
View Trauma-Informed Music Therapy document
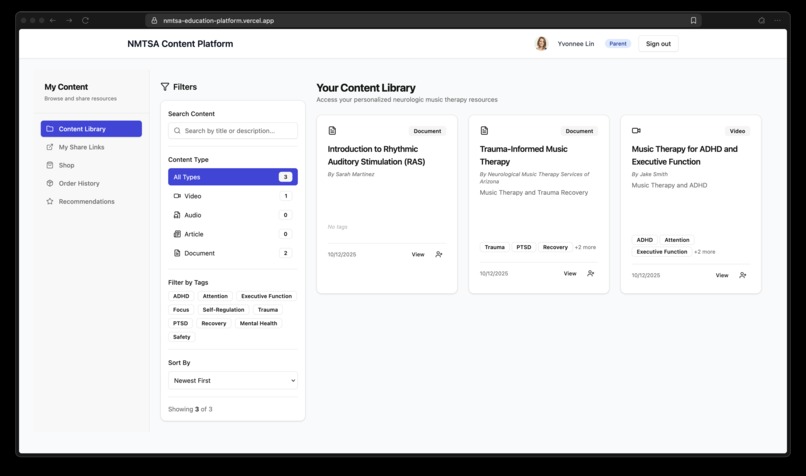pyautogui.click(x=570, y=273)
